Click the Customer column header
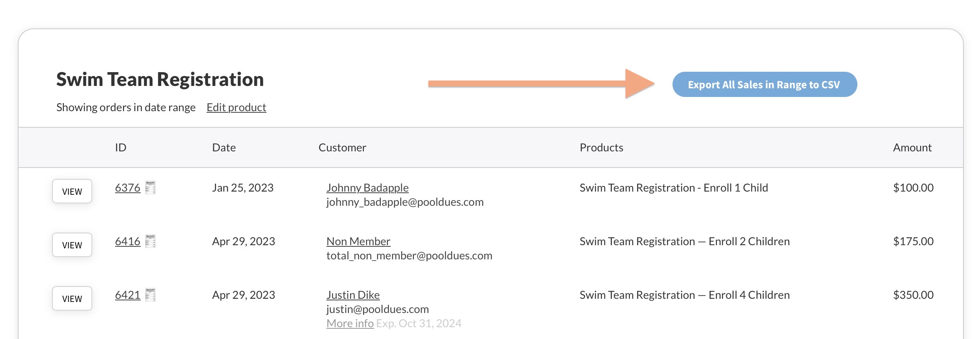The height and width of the screenshot is (339, 980). click(342, 147)
